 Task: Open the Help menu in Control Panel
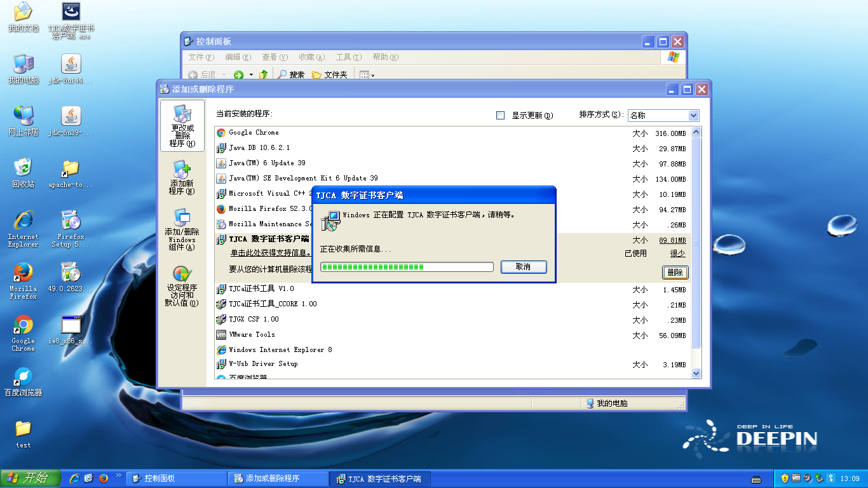[385, 57]
